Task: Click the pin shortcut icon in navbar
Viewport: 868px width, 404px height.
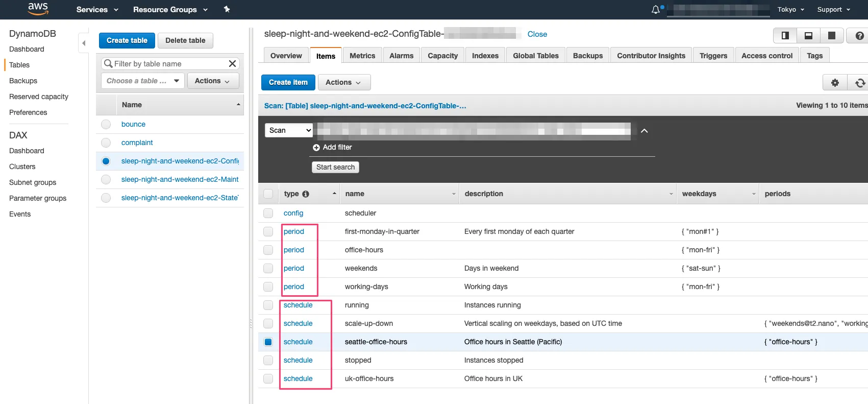Action: point(227,9)
